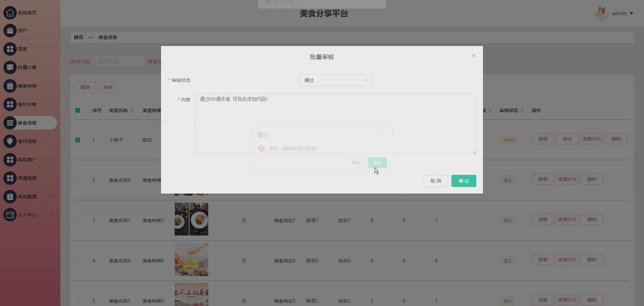Click the 菜谱信息 recipe info icon
The width and height of the screenshot is (644, 306).
(9, 178)
